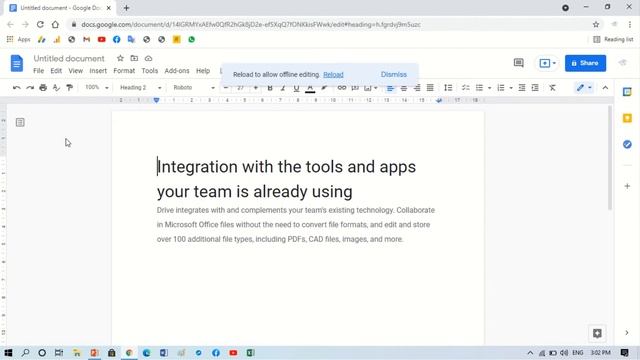This screenshot has width=640, height=360.
Task: Increase indent of paragraph
Action: pyautogui.click(x=535, y=88)
